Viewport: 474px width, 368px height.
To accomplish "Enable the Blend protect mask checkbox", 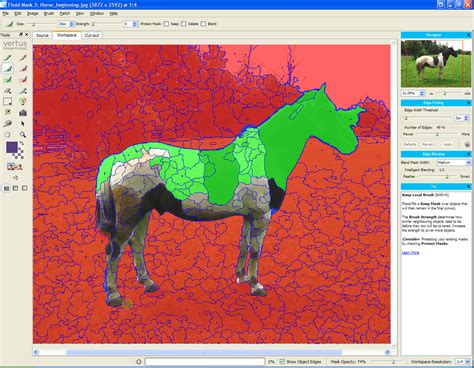I will [203, 24].
